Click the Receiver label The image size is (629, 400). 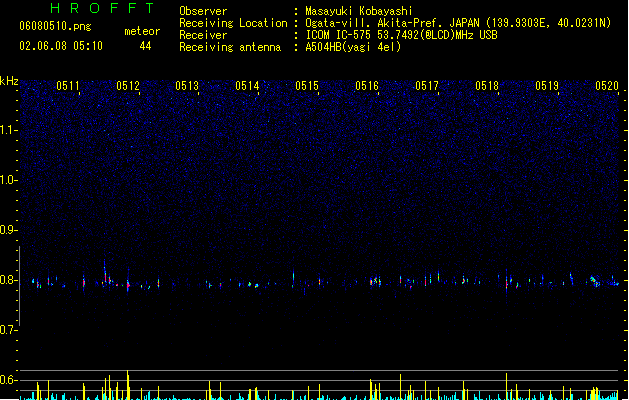point(203,35)
